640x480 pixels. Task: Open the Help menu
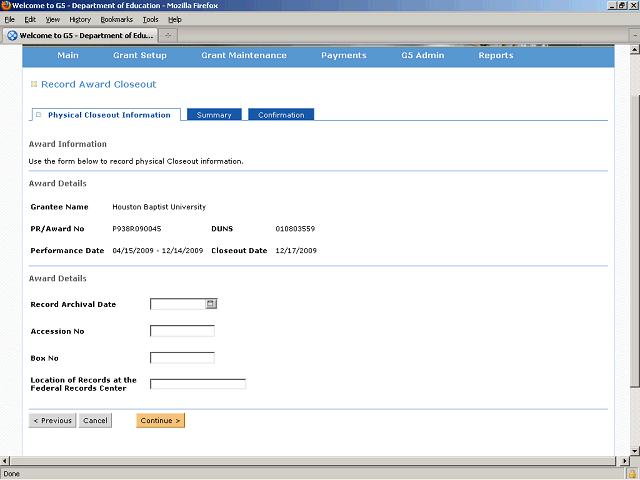point(175,20)
